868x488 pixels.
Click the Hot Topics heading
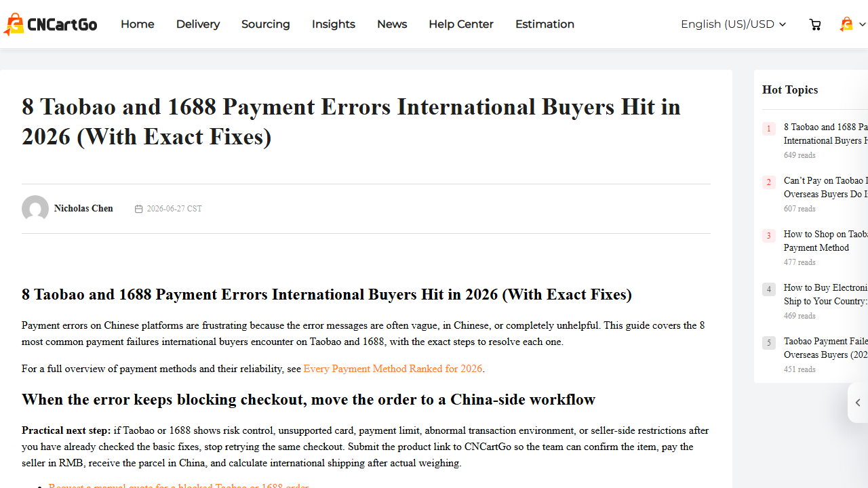tap(790, 89)
